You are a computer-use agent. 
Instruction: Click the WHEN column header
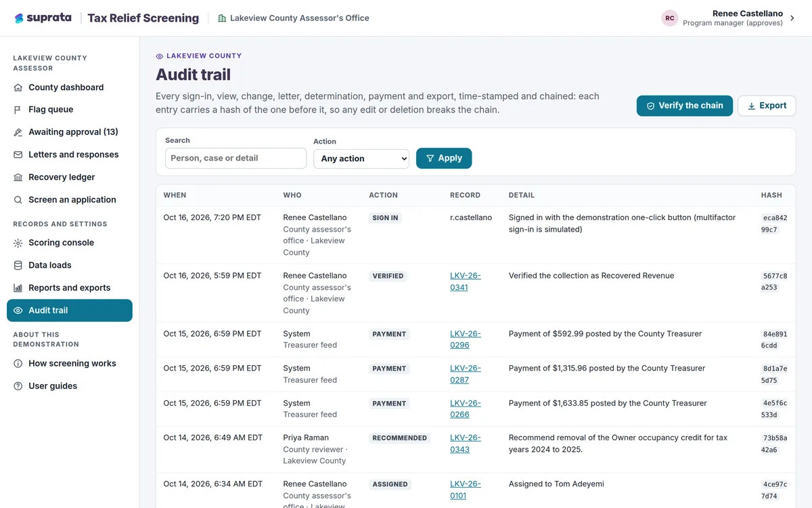tap(175, 195)
